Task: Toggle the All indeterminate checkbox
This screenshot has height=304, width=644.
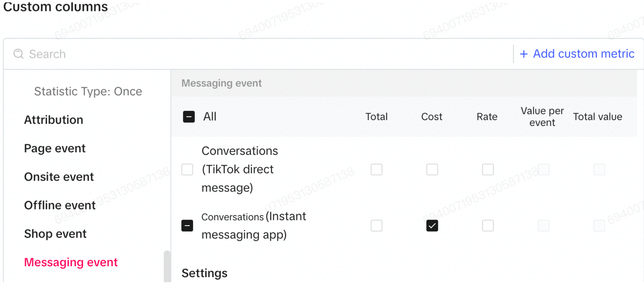Action: coord(189,117)
